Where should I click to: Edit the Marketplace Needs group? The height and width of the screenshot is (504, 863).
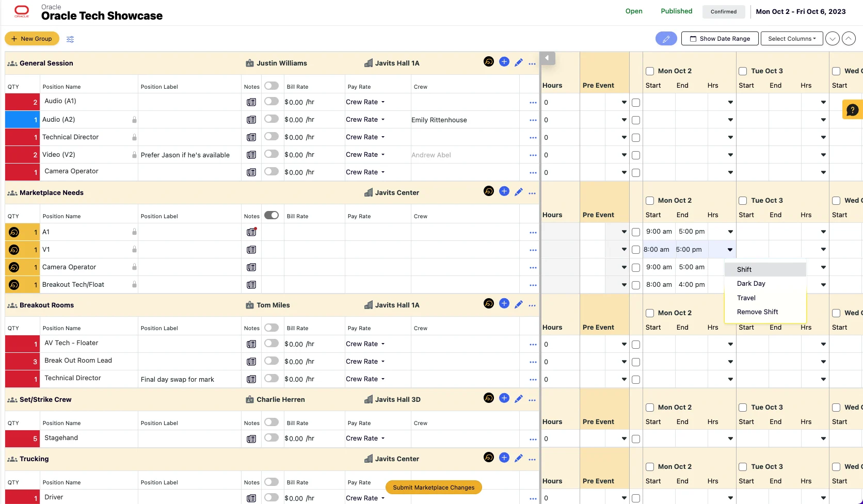[x=519, y=192]
